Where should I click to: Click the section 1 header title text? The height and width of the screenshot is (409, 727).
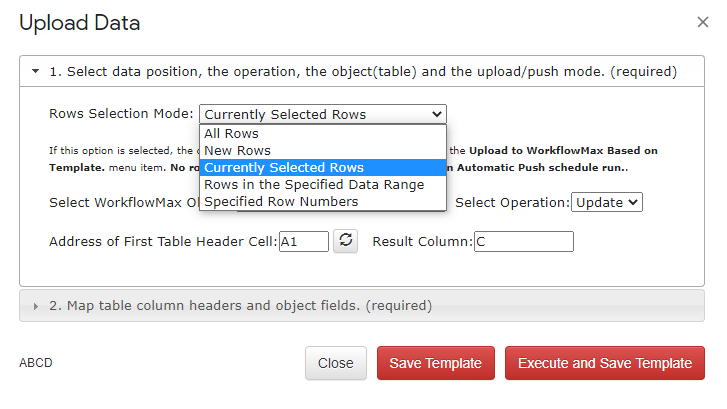point(363,71)
